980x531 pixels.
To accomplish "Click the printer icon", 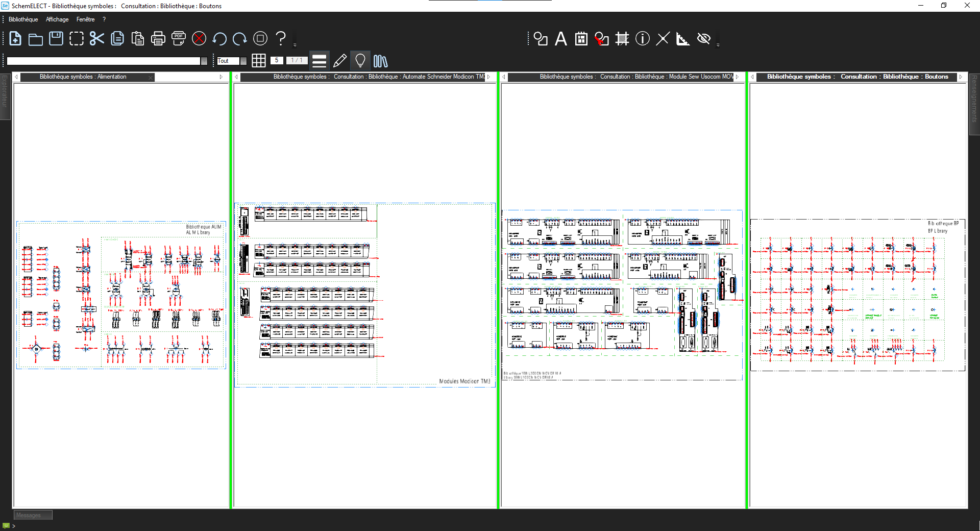I will [158, 39].
